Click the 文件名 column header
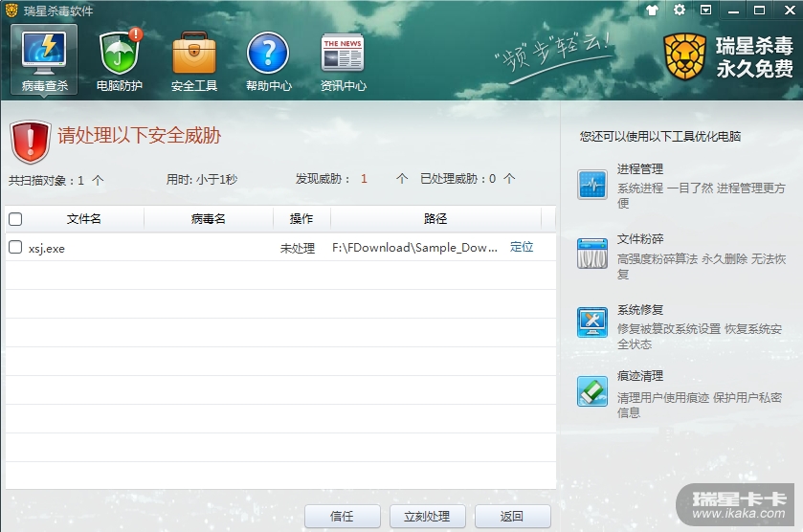 click(83, 219)
